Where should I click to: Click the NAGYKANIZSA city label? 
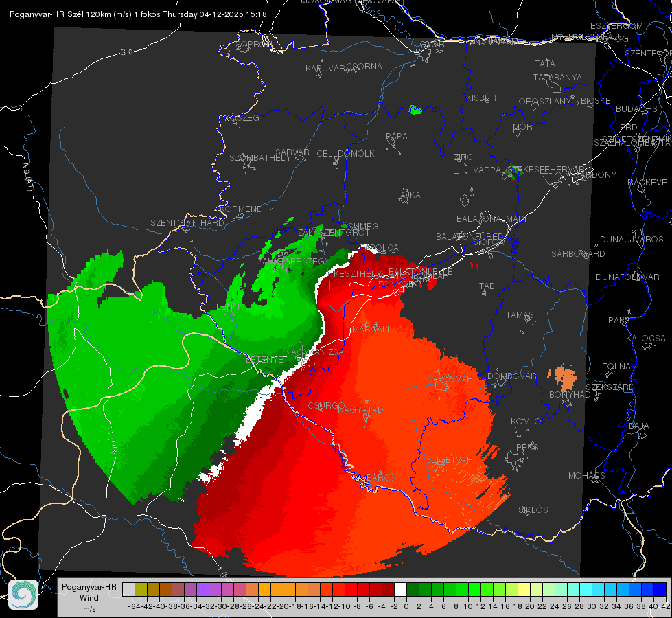314,352
